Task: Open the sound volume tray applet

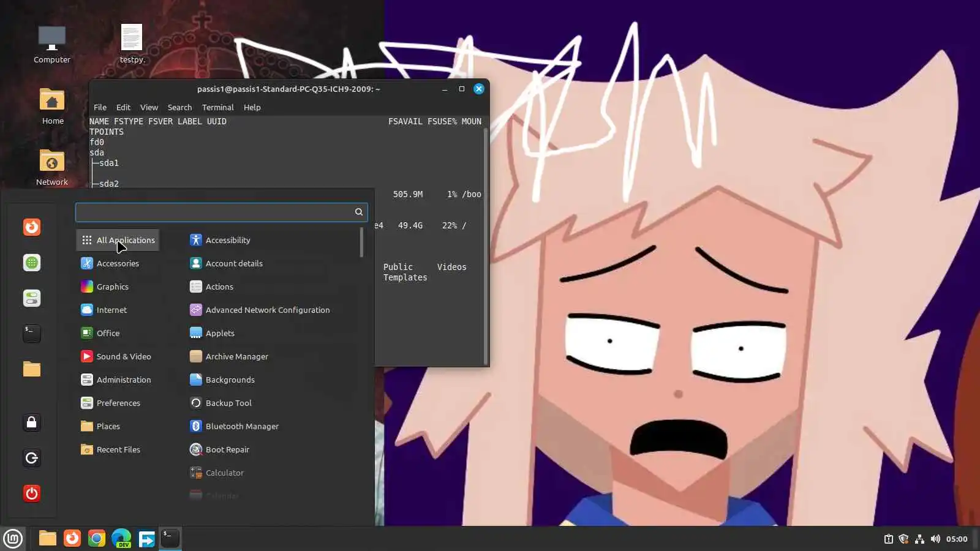Action: pyautogui.click(x=935, y=539)
